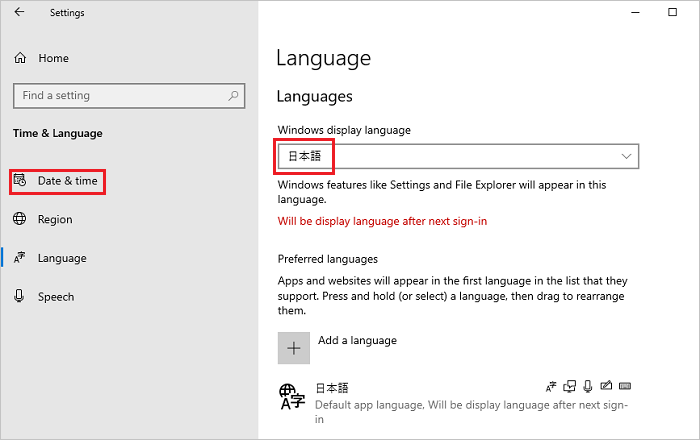
Task: Click the Region globe icon
Action: (19, 219)
